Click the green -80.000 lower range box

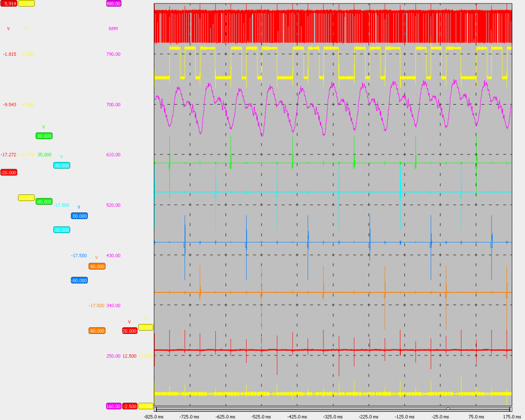coord(44,202)
